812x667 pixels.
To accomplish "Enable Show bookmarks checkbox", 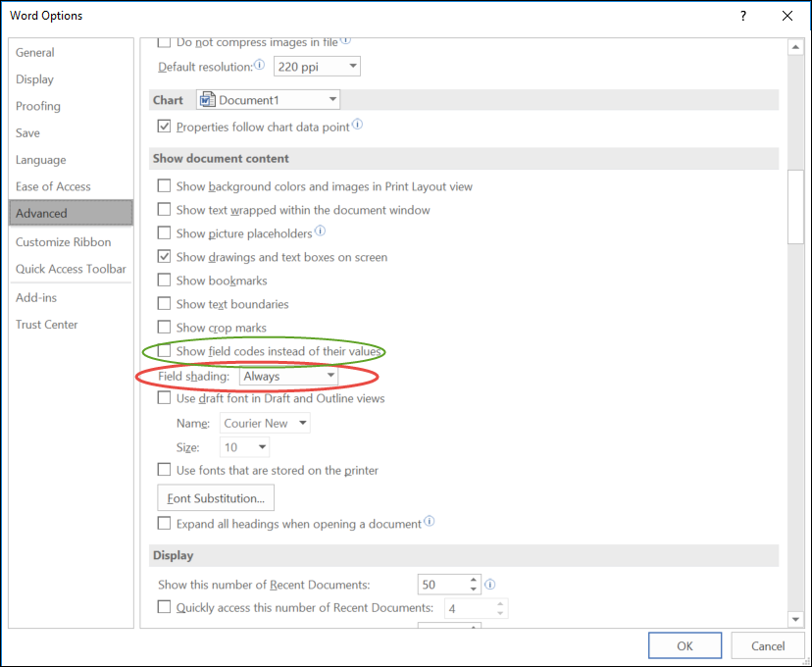I will click(165, 282).
